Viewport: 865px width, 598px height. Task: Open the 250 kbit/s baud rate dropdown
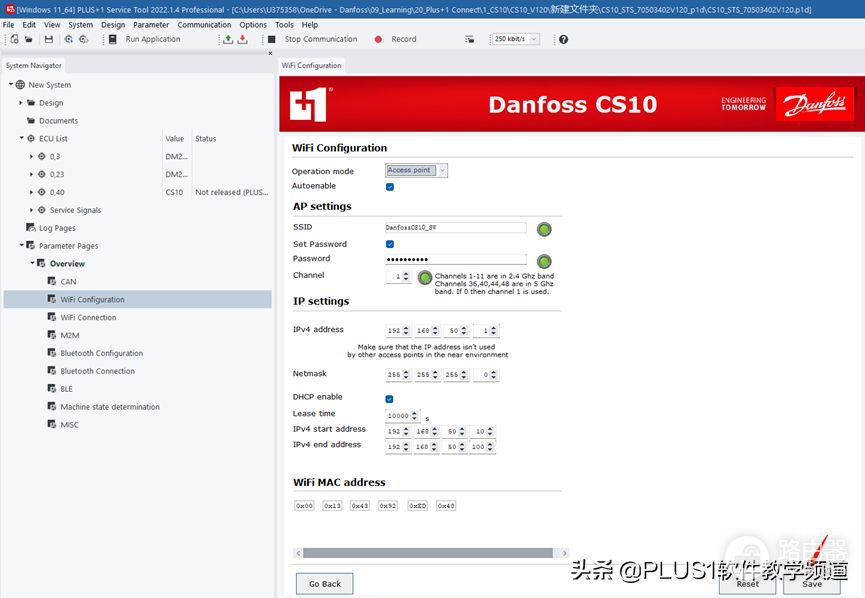click(515, 39)
